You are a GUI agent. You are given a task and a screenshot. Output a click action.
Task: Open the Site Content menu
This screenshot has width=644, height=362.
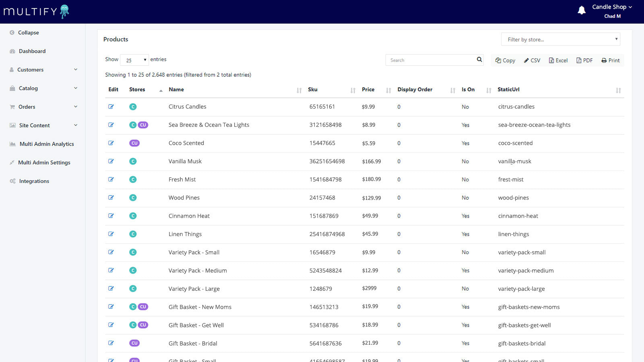(34, 125)
